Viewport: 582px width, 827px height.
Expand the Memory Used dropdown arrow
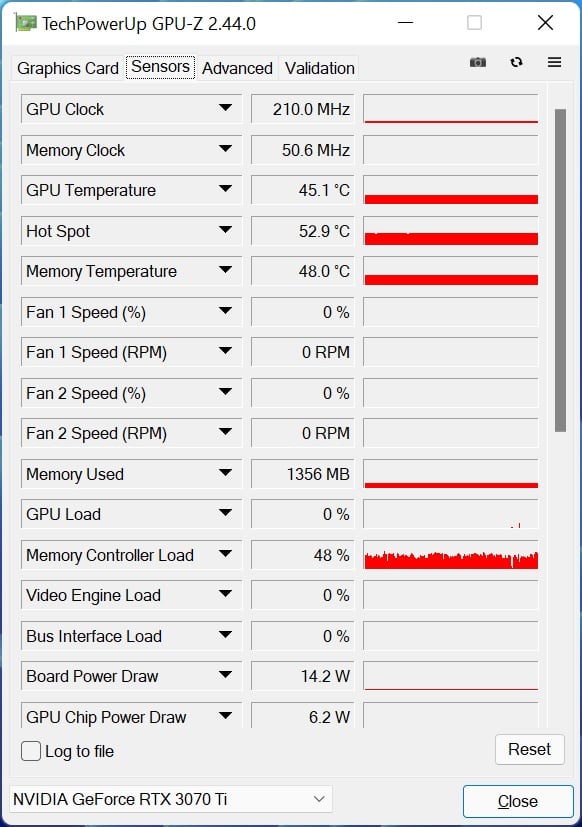point(225,473)
